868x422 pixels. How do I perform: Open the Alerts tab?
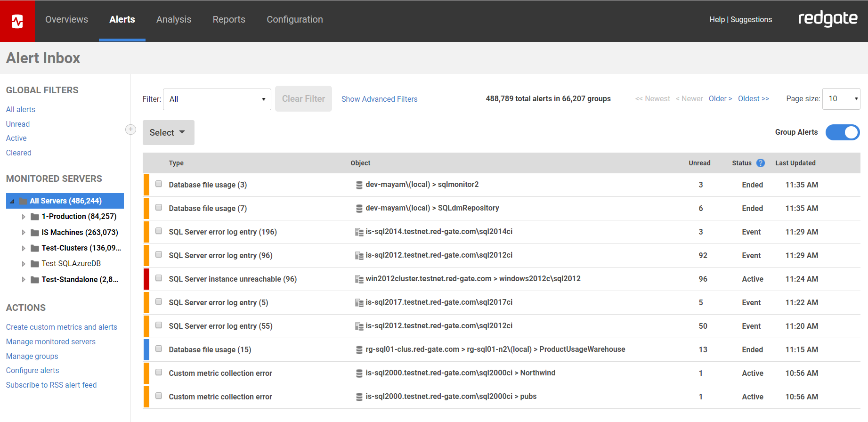122,19
